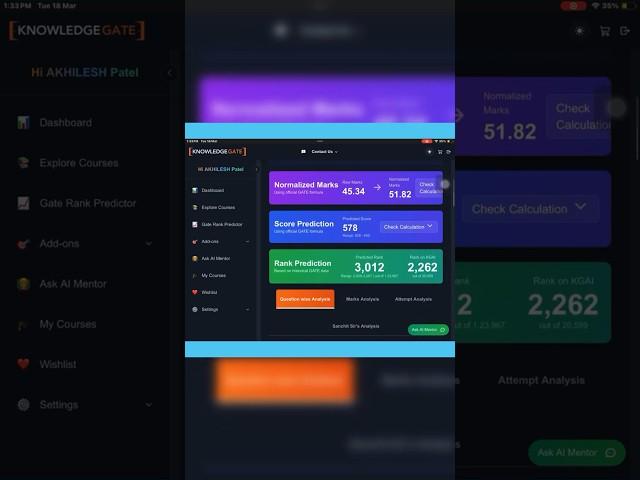Click the floating round handle on the inset Normalized card
Image resolution: width=640 pixels, height=480 pixels.
coord(445,184)
